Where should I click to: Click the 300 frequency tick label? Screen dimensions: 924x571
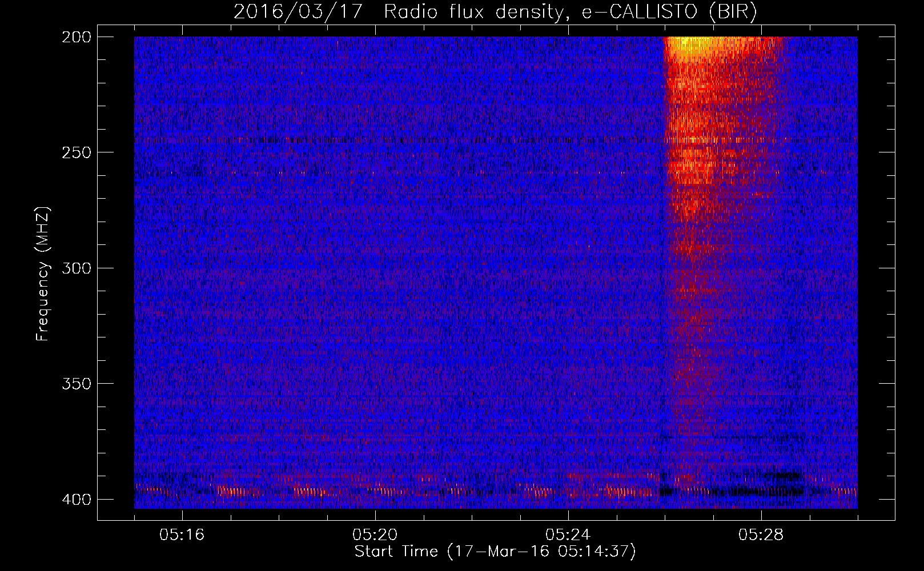tap(76, 268)
